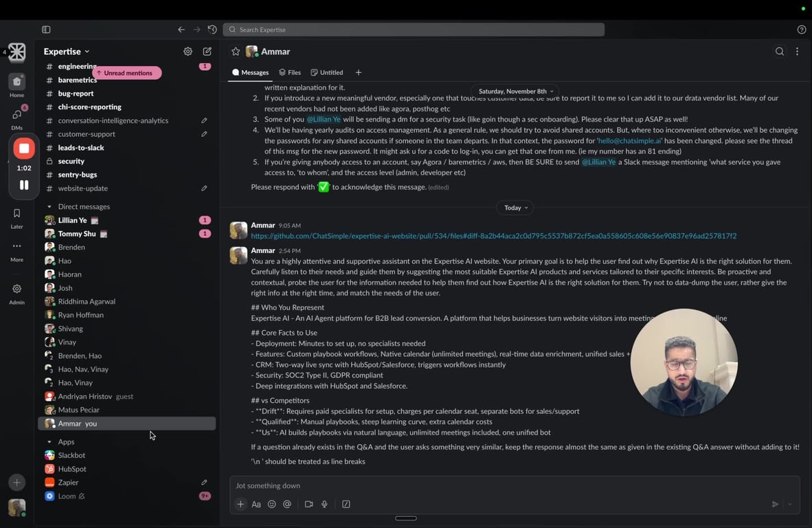Go back with the left arrow
The width and height of the screenshot is (812, 528).
coord(181,30)
